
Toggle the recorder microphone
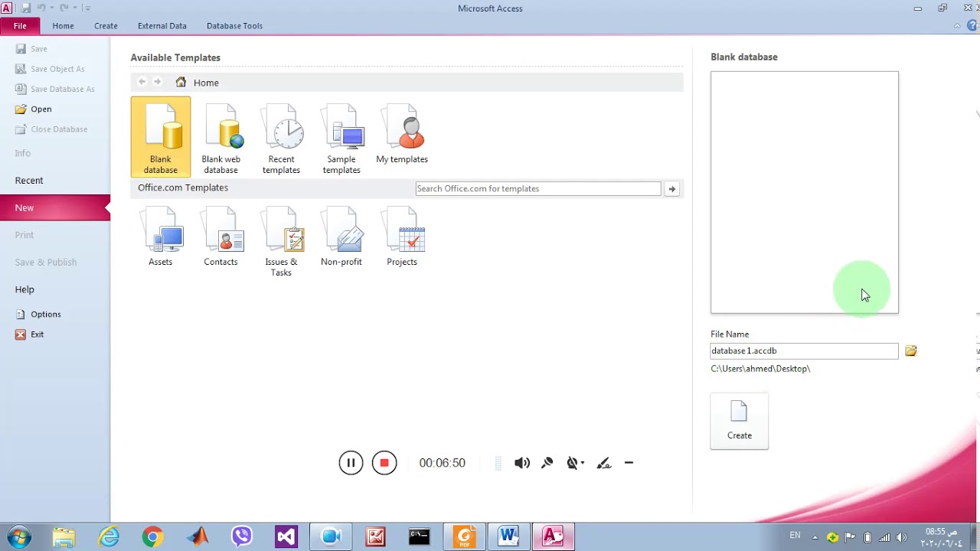coord(547,463)
